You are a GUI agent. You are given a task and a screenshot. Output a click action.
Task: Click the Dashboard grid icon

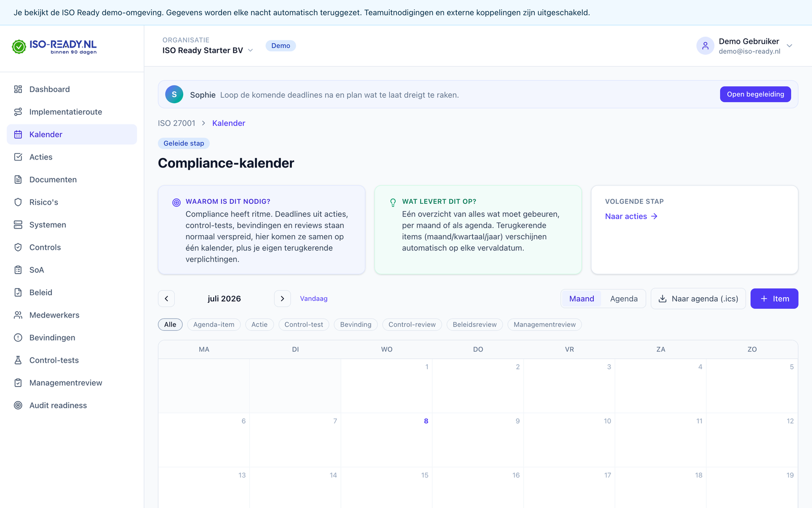[18, 89]
